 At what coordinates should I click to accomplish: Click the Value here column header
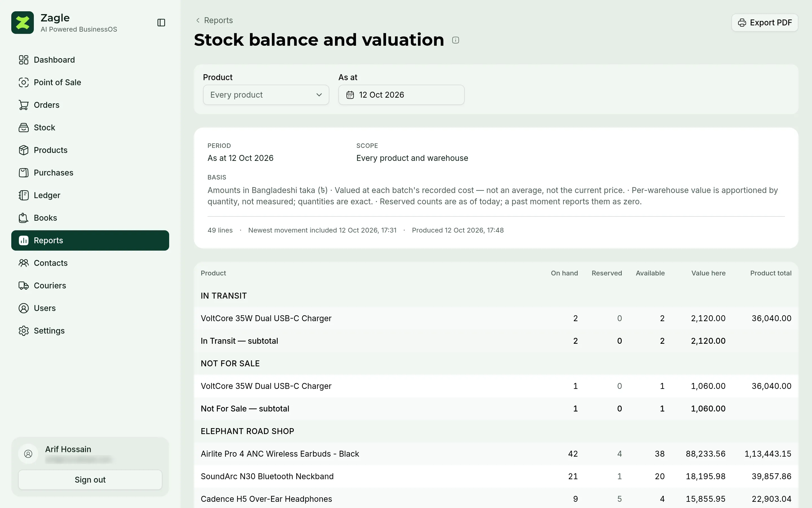[x=708, y=273]
